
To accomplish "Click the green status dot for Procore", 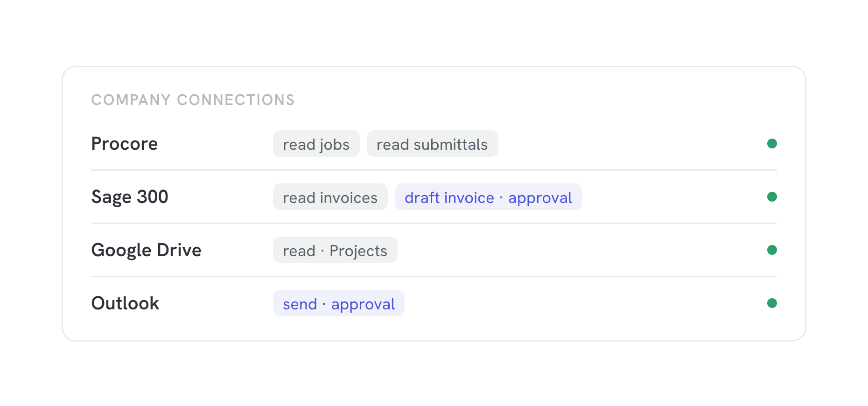I will click(x=772, y=143).
